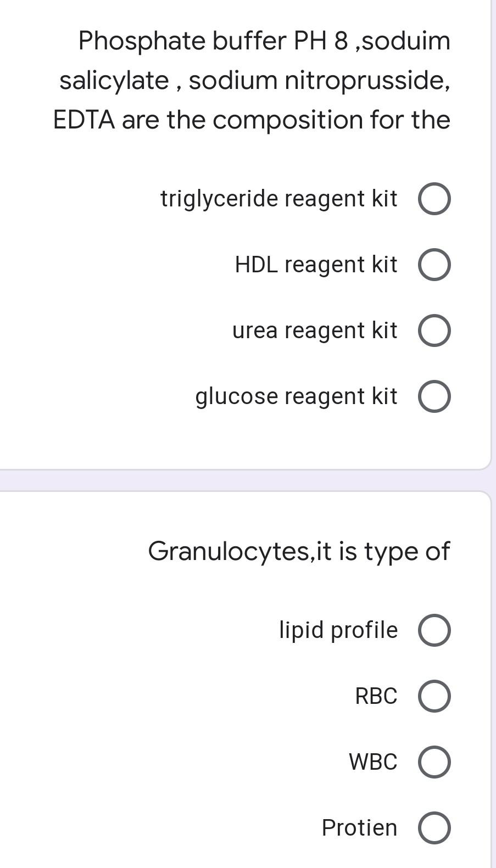
Task: Click the 'urea reagent kit' label text
Action: 315,331
